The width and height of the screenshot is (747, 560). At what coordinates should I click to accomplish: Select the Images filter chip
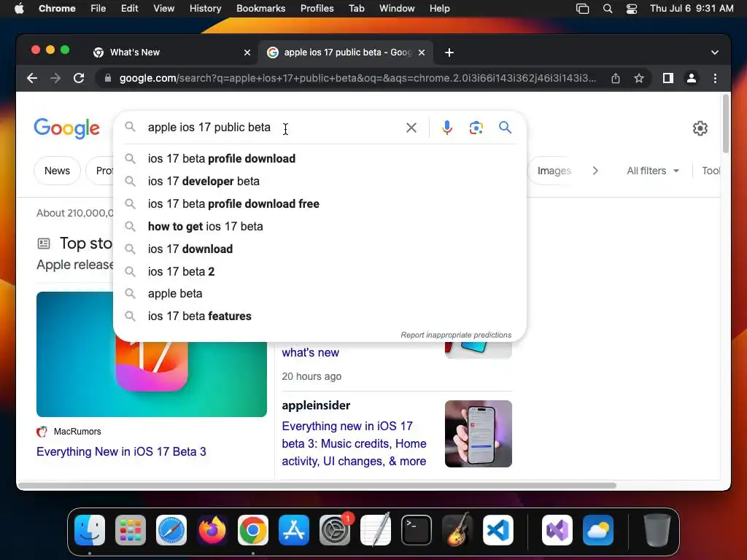554,171
